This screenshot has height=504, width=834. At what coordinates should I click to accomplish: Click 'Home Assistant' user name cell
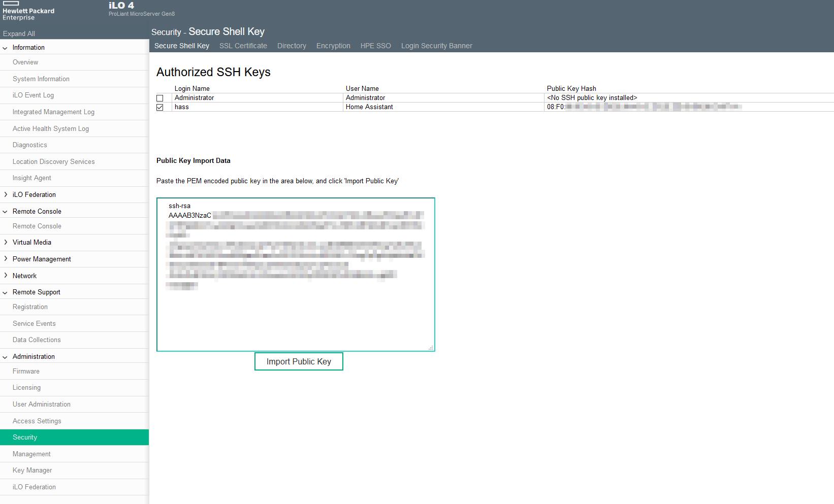[x=369, y=107]
